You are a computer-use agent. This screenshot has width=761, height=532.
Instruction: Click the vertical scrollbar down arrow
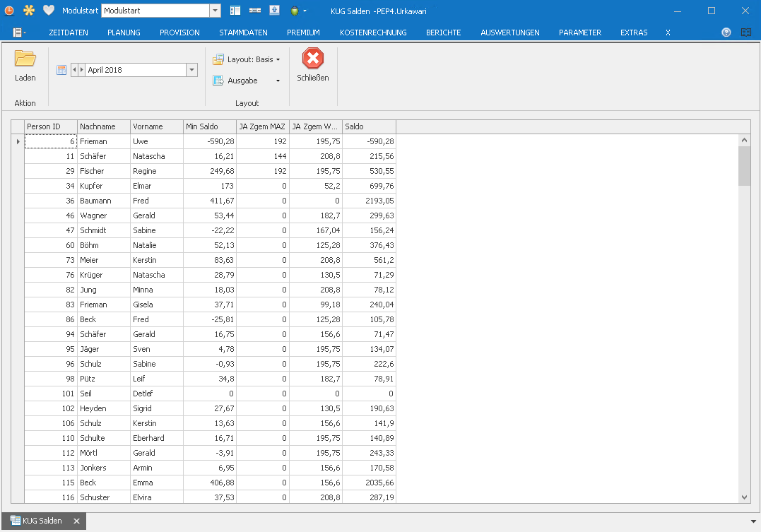744,497
